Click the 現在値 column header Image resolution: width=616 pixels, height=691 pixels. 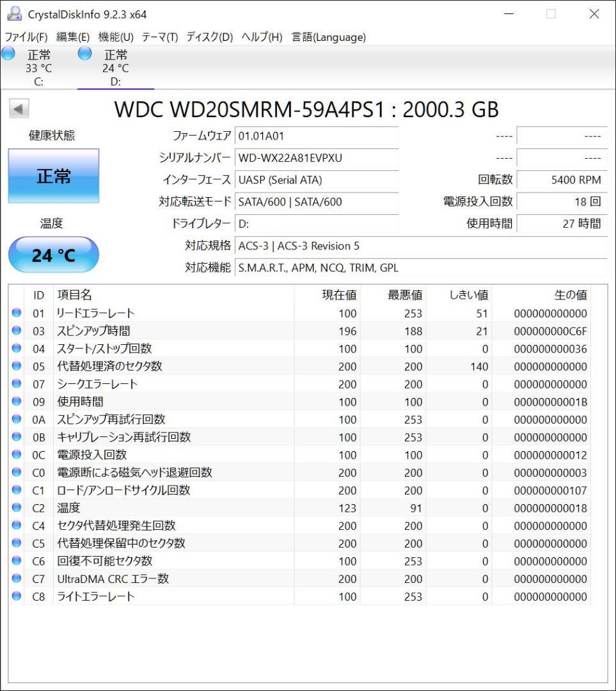pyautogui.click(x=327, y=295)
